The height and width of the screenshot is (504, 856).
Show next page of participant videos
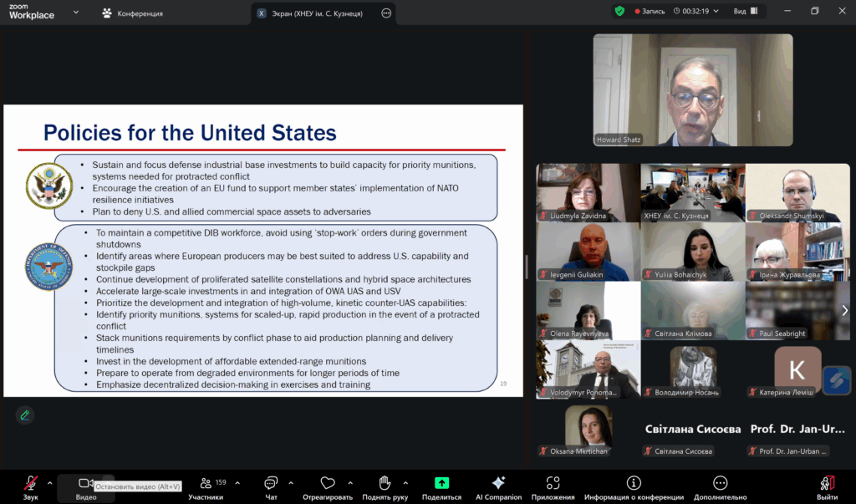[x=844, y=310]
